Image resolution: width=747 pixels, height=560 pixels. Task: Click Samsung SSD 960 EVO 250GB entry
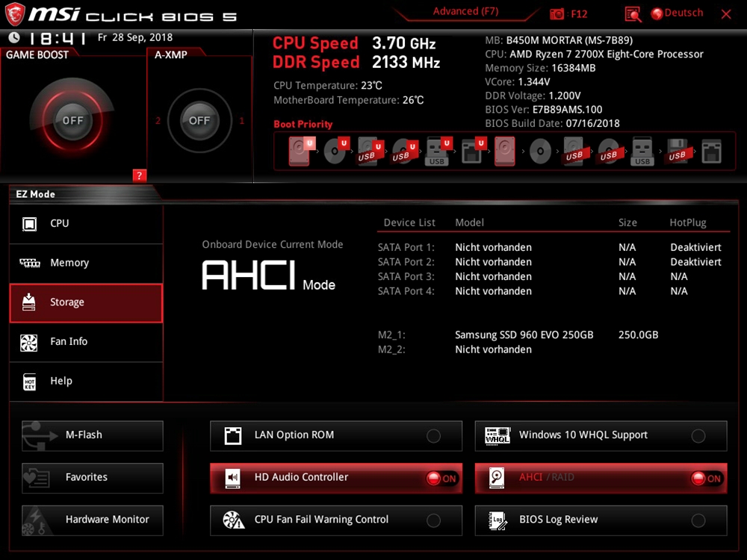[x=524, y=335]
